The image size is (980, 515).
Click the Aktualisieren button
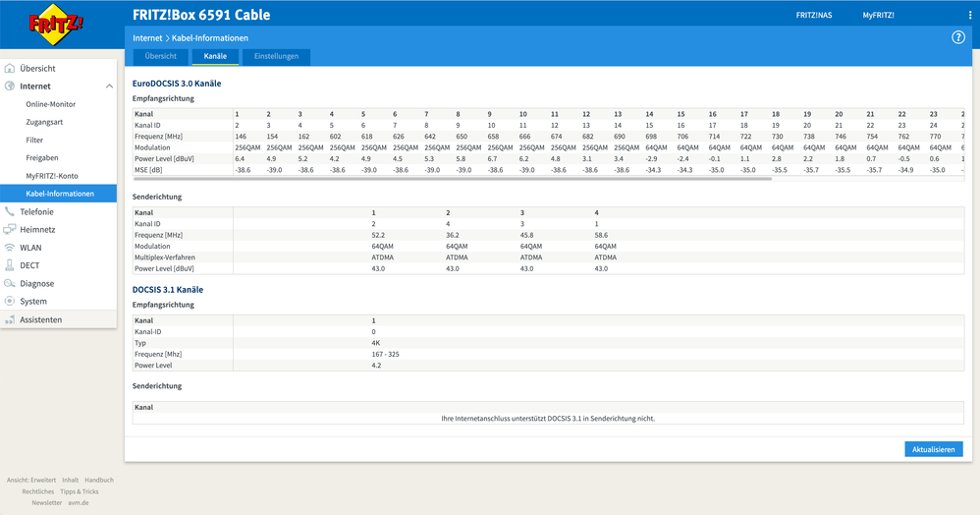tap(934, 449)
